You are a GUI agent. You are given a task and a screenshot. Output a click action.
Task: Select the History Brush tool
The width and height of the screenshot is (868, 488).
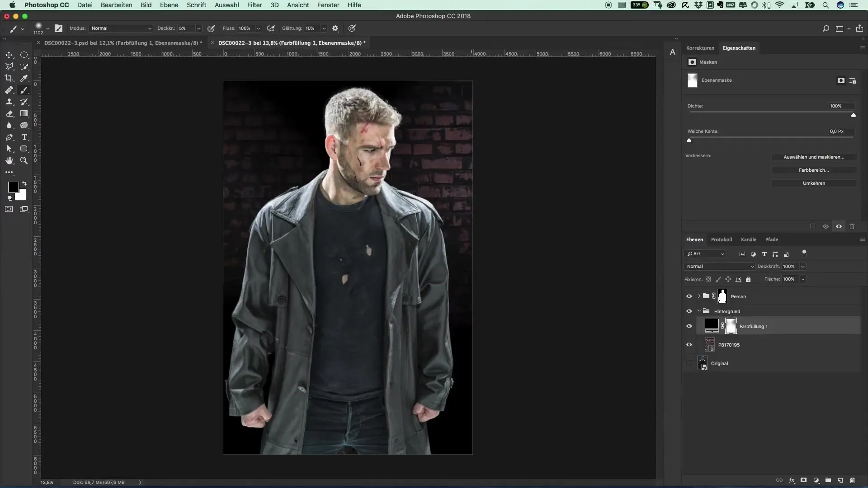tap(24, 102)
